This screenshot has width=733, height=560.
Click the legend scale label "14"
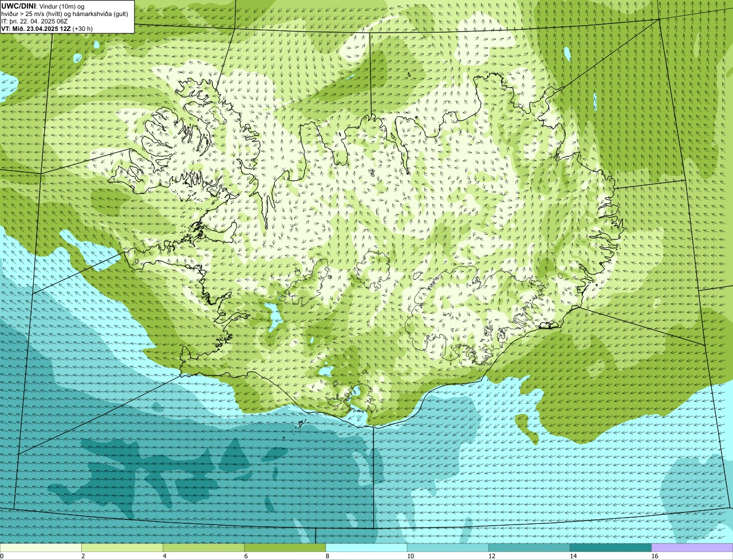573,556
